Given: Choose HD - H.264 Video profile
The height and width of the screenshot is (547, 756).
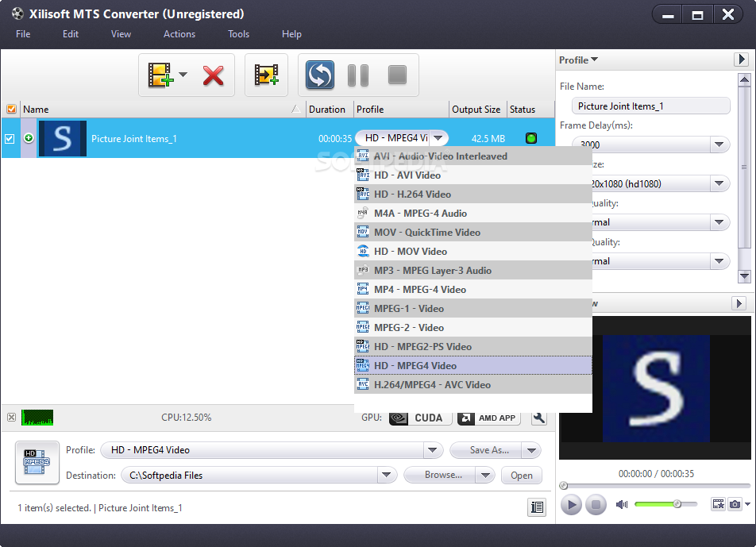Looking at the screenshot, I should (x=473, y=195).
